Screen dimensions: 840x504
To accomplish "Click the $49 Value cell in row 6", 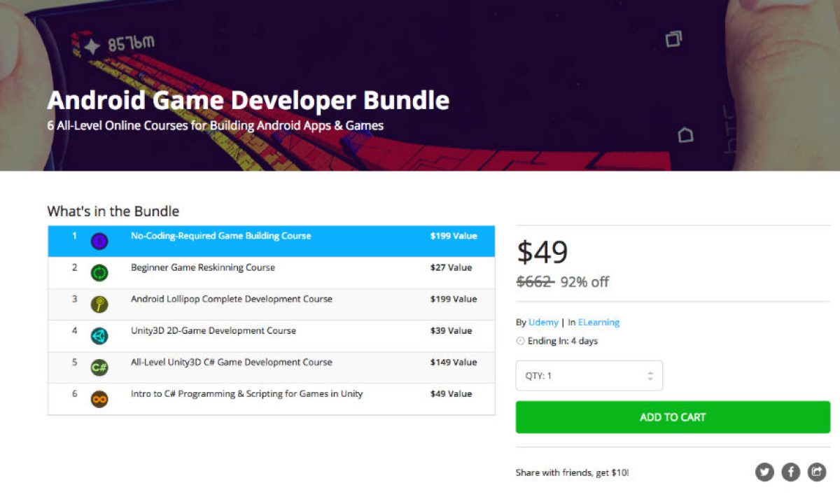I will (451, 393).
